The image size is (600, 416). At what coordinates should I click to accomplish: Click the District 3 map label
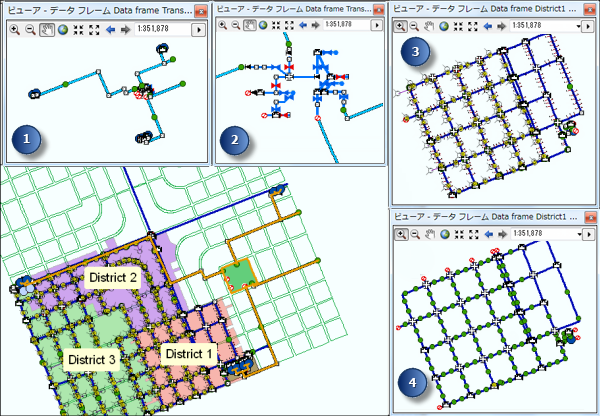tap(91, 360)
